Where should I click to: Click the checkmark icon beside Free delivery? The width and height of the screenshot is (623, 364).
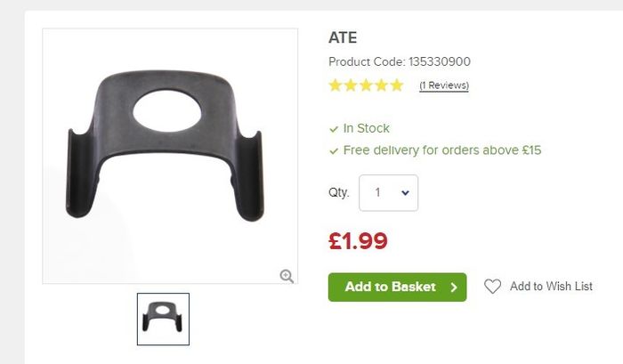click(334, 151)
